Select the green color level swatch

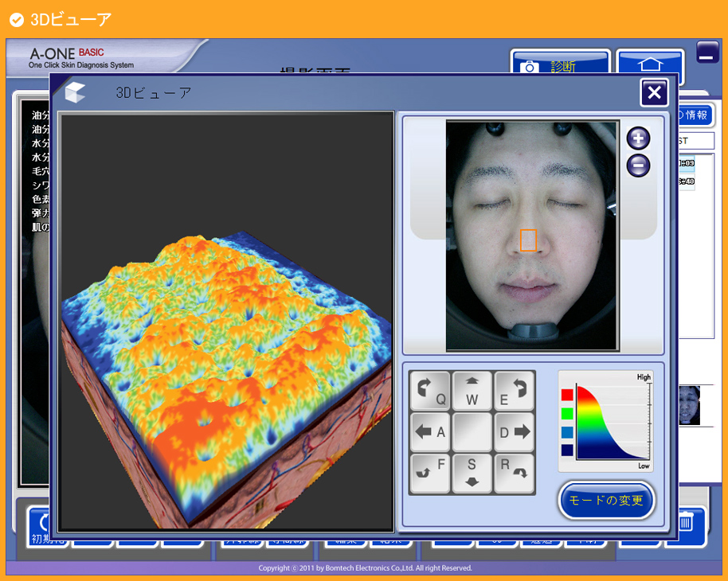[567, 413]
